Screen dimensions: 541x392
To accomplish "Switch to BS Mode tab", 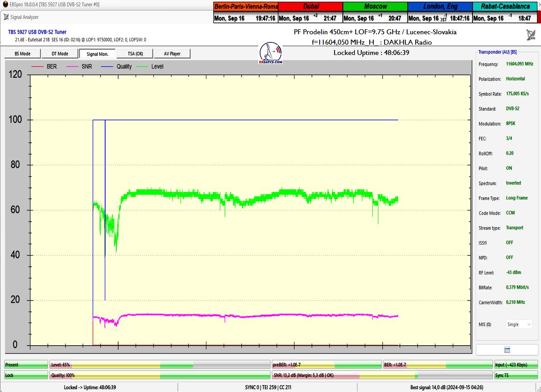I will coord(23,54).
